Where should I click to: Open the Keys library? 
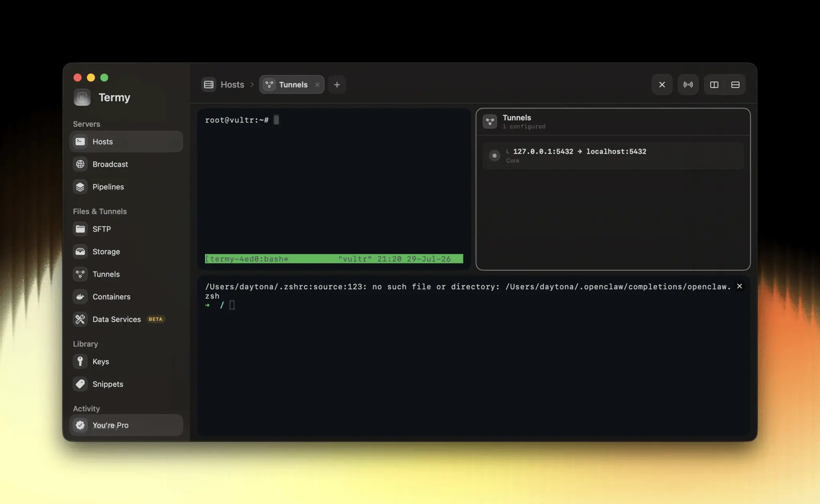126,362
